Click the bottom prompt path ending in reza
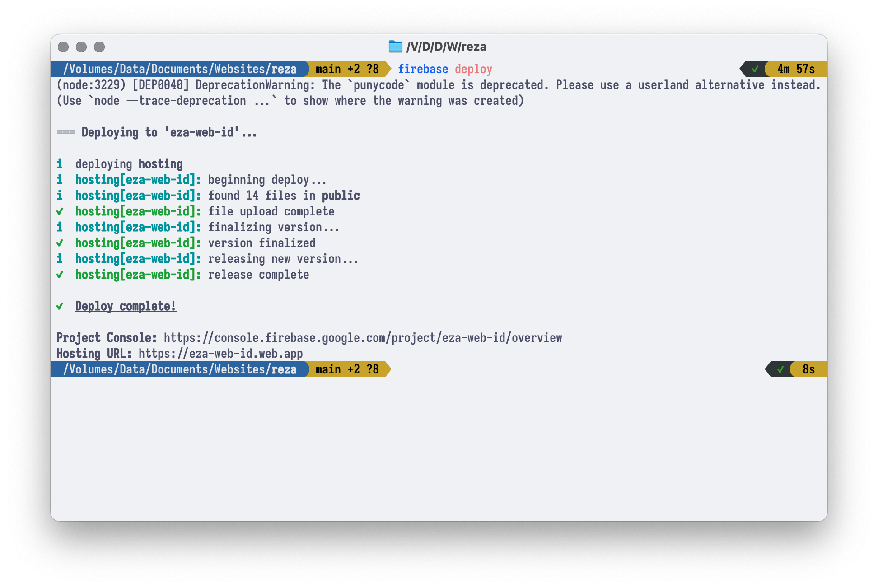This screenshot has height=588, width=878. 180,369
